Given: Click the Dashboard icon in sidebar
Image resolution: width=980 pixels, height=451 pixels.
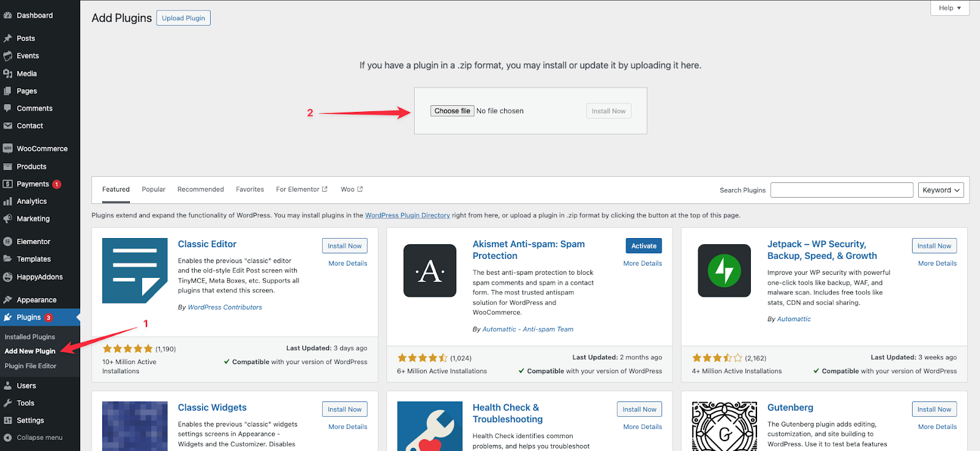Looking at the screenshot, I should coord(8,15).
